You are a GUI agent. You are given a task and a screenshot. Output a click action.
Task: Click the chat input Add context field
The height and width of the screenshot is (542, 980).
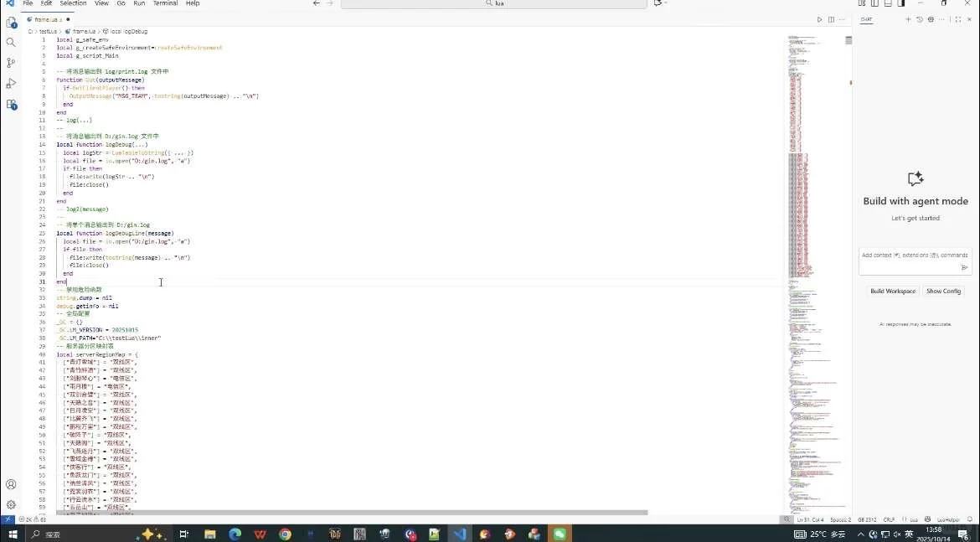[x=914, y=255]
